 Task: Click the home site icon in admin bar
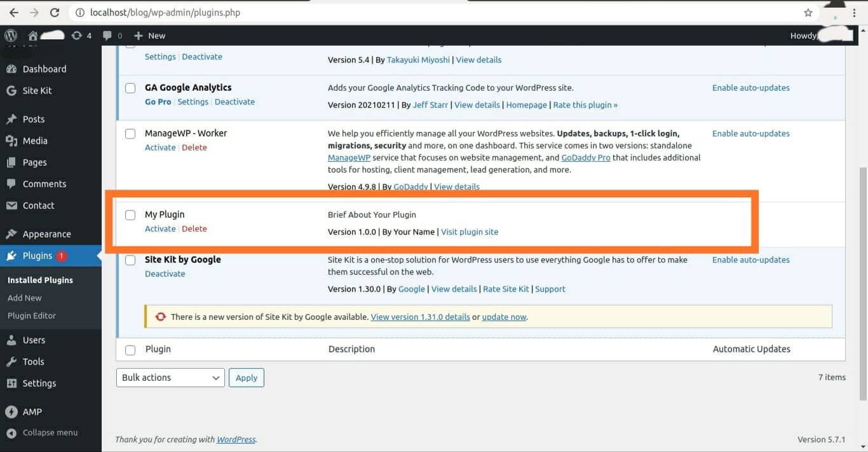pos(33,36)
